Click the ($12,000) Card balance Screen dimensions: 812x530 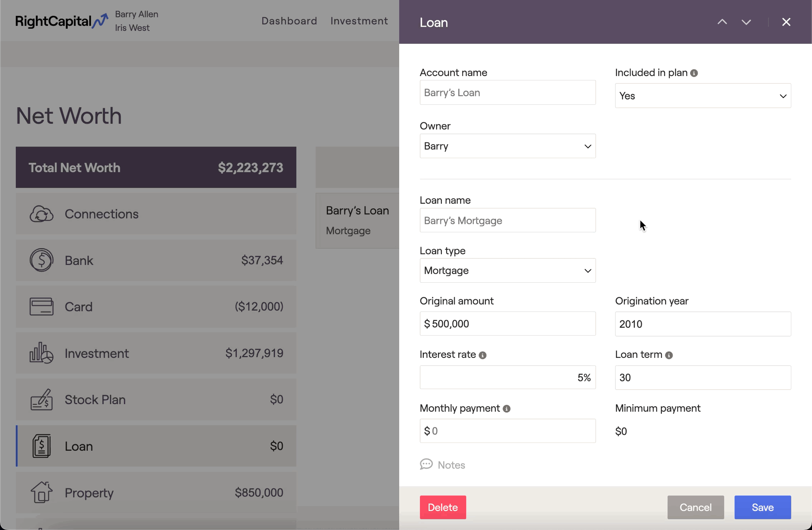click(259, 307)
